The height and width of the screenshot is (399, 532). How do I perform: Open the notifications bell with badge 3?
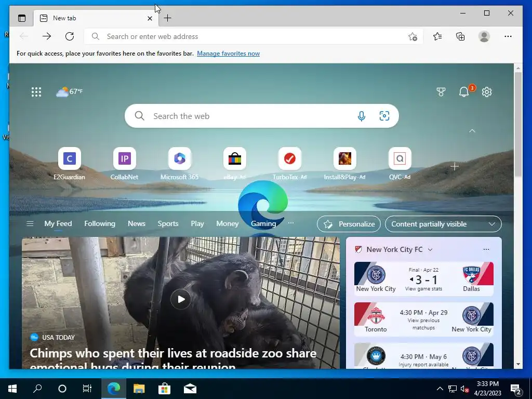pos(464,91)
